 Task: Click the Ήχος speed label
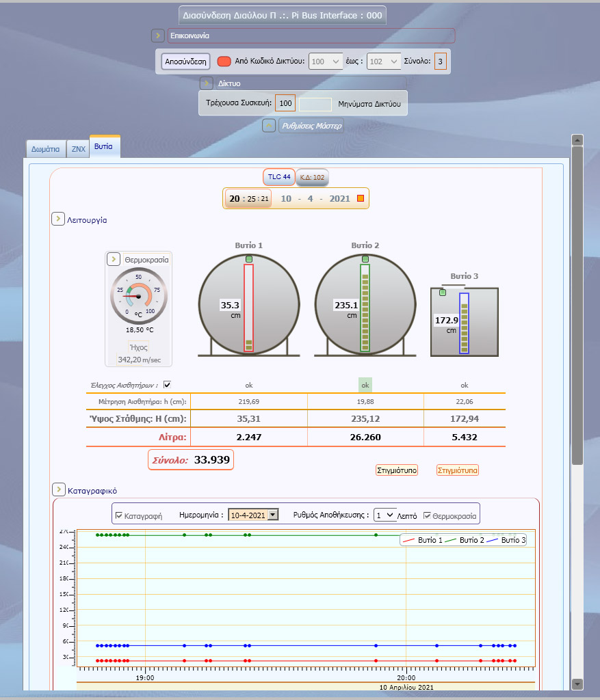point(138,347)
